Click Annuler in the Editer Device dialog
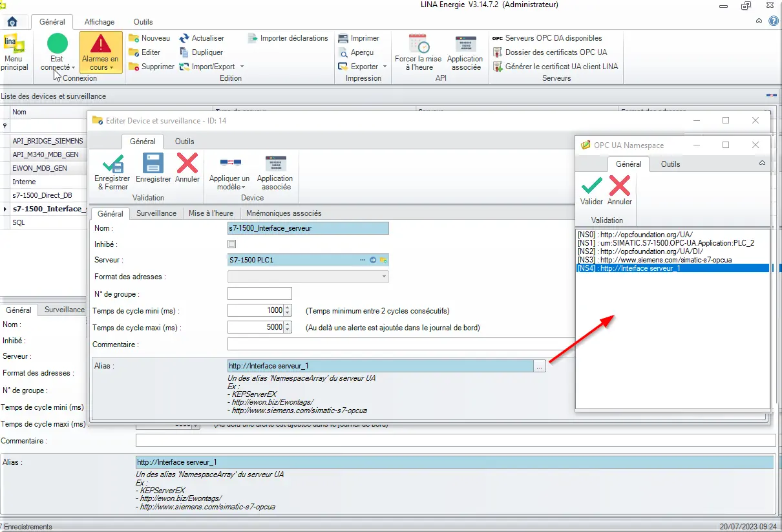The height and width of the screenshot is (532, 782). pyautogui.click(x=187, y=168)
